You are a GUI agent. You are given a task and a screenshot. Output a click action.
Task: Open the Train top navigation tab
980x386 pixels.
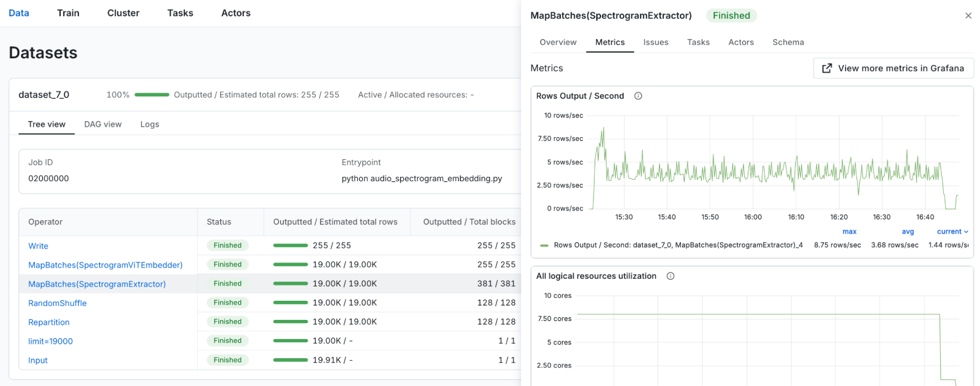(x=68, y=13)
